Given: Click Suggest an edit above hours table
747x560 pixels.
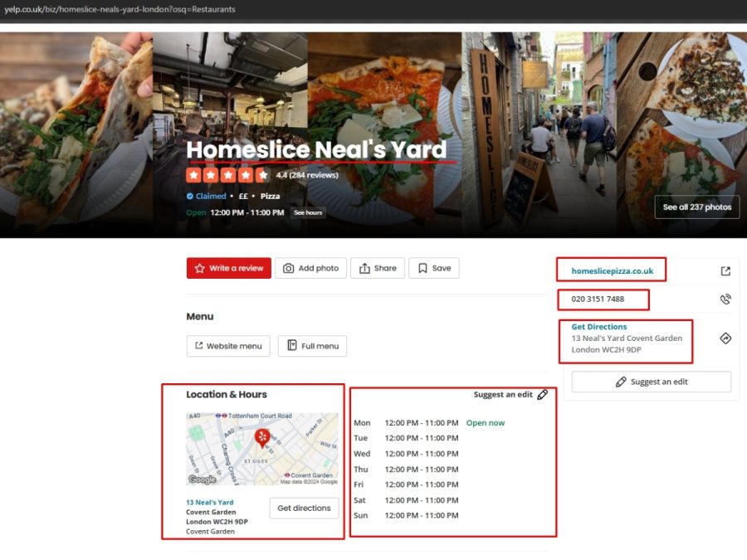Looking at the screenshot, I should [x=503, y=394].
